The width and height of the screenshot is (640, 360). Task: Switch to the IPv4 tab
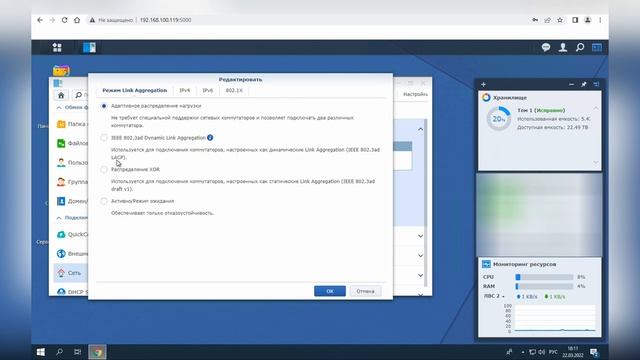pos(184,90)
